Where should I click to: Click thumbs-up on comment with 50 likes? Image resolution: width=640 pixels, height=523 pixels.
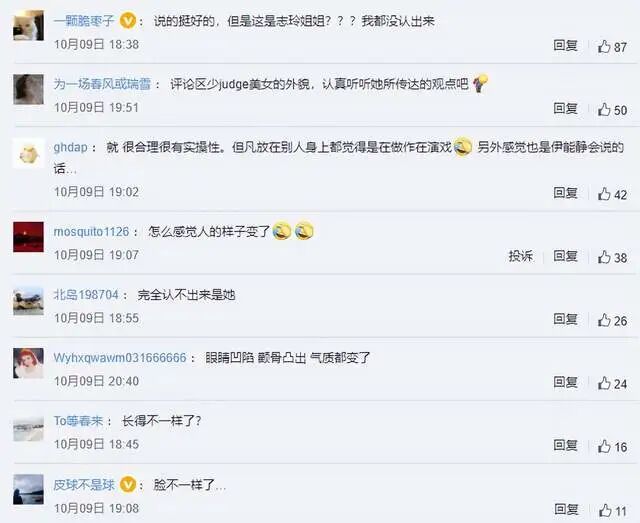612,109
